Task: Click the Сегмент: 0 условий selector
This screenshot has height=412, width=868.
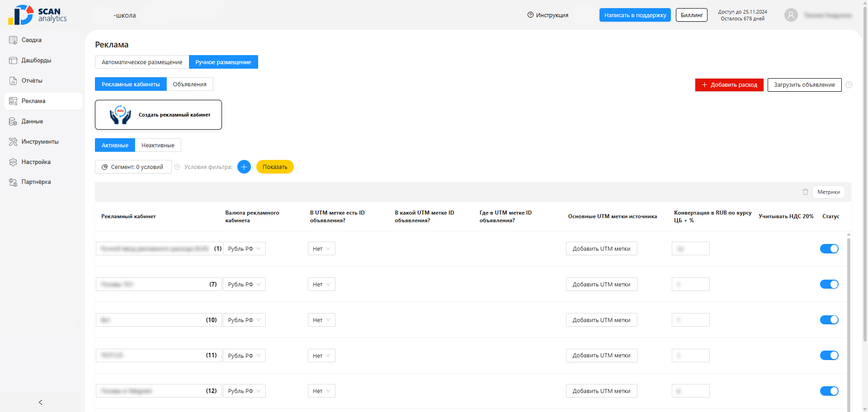Action: coord(133,167)
